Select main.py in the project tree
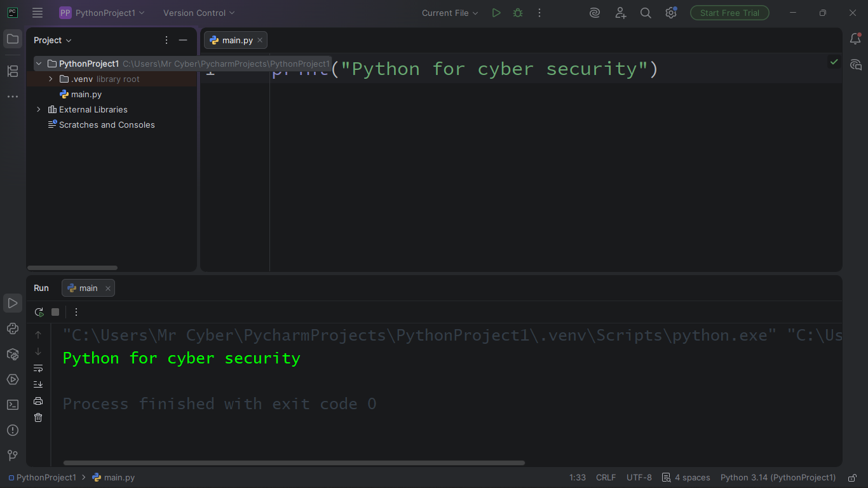Viewport: 868px width, 488px height. point(80,94)
